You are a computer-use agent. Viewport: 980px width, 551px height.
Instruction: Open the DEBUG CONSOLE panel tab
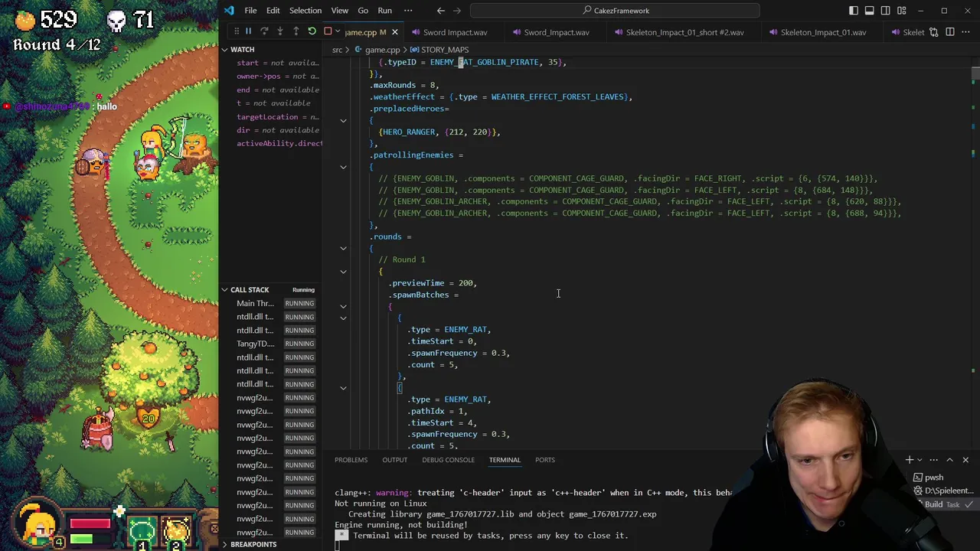tap(448, 460)
